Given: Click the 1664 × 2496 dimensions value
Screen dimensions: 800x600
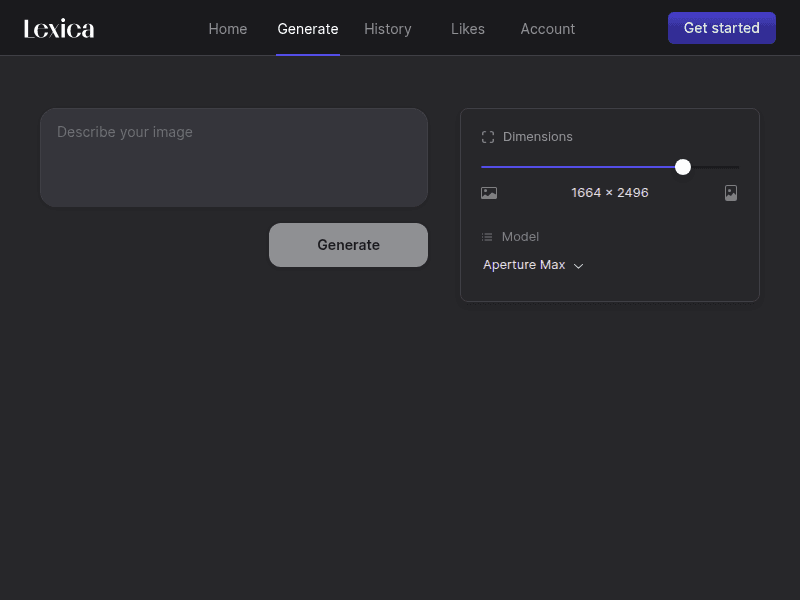Looking at the screenshot, I should 610,193.
